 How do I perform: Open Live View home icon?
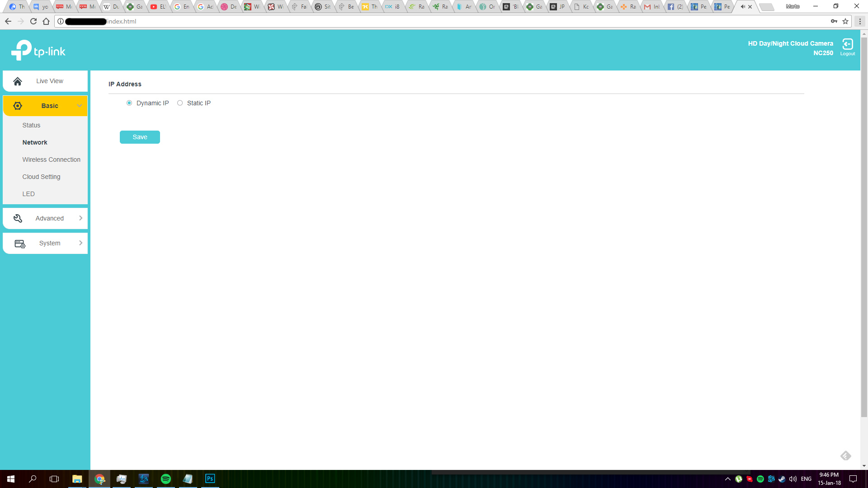click(18, 81)
